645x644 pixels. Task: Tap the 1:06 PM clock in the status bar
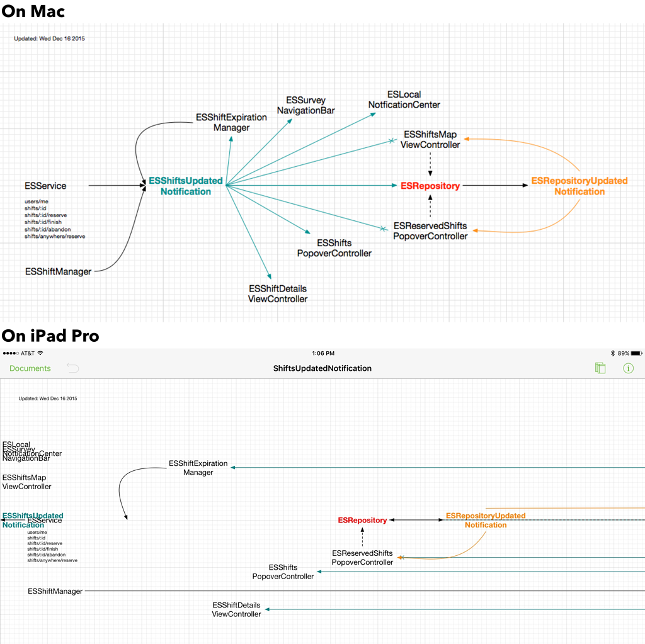(322, 353)
